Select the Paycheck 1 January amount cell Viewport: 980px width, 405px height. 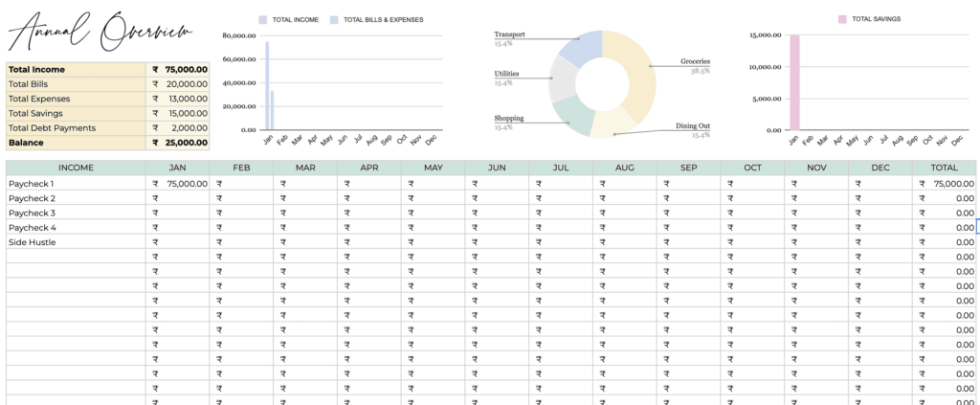coord(177,183)
